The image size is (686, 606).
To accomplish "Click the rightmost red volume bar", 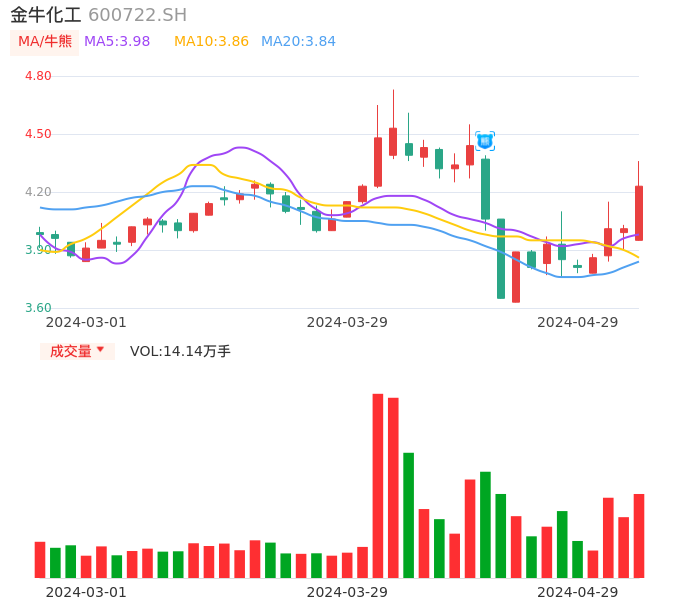I will click(638, 535).
